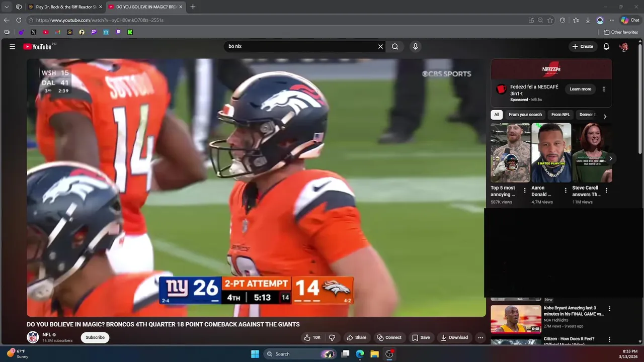Subscribe to the NFL channel
Viewport: 644px width, 362px height.
click(95, 337)
